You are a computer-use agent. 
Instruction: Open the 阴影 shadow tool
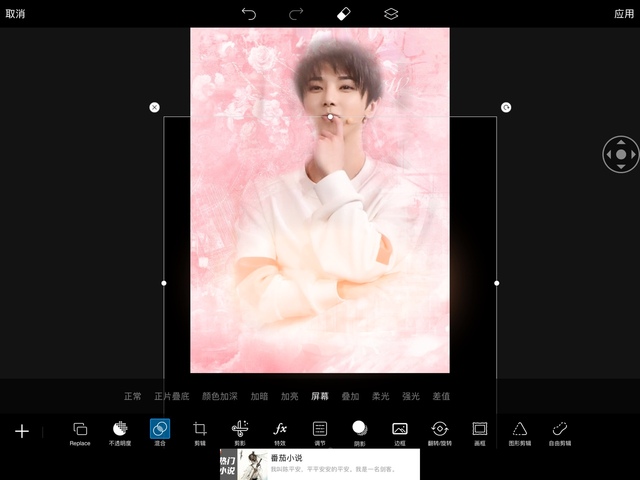[x=360, y=431]
